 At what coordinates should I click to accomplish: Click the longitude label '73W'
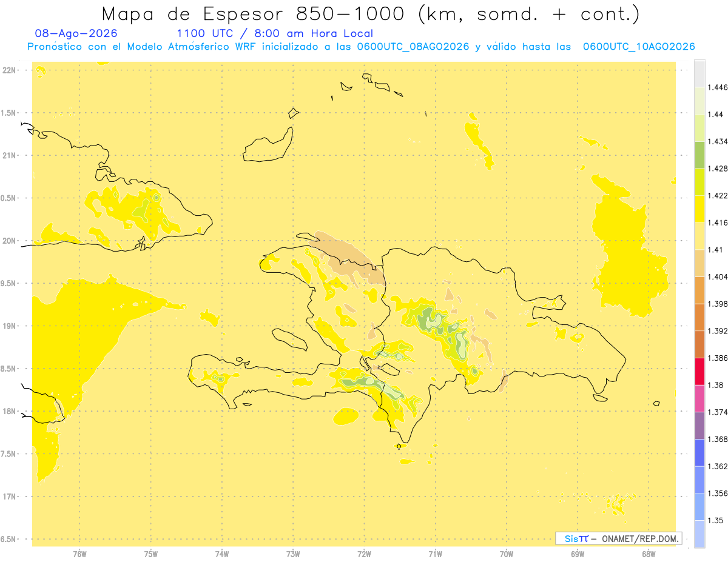(x=293, y=554)
